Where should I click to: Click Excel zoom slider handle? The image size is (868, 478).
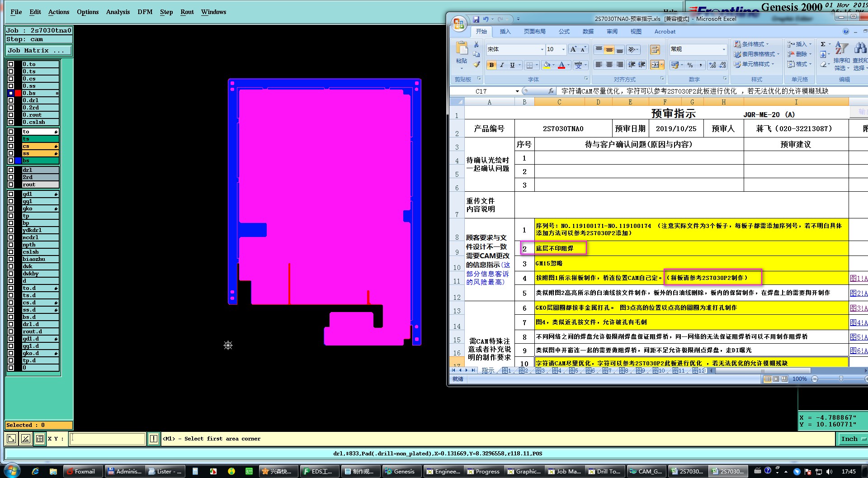point(841,379)
